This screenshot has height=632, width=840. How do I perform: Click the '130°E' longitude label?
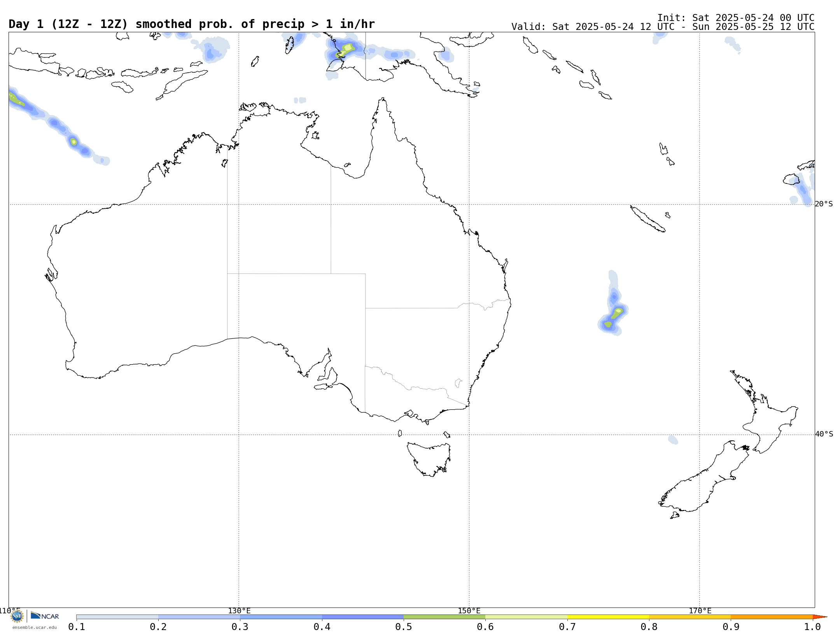pos(239,611)
